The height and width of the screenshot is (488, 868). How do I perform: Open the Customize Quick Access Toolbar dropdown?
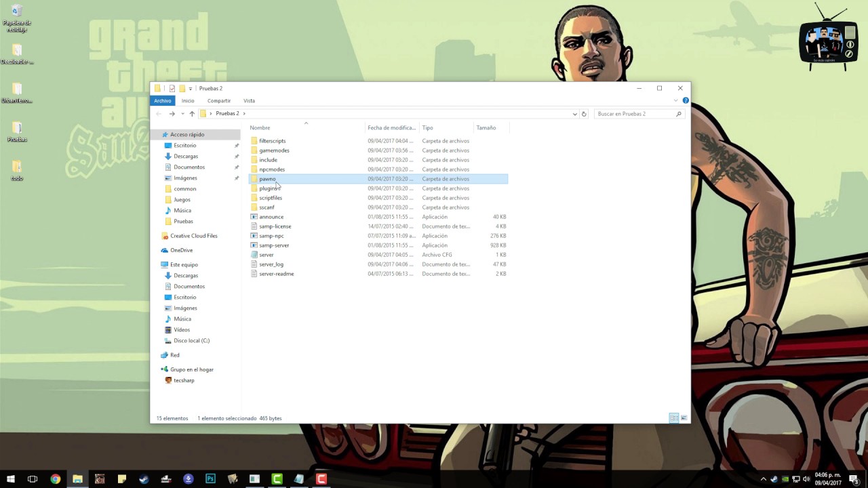191,89
